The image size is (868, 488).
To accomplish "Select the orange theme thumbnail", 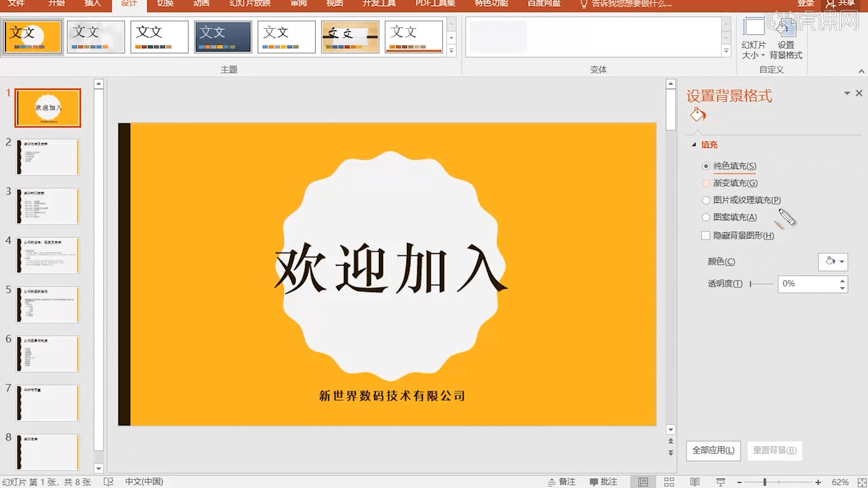I will click(32, 37).
